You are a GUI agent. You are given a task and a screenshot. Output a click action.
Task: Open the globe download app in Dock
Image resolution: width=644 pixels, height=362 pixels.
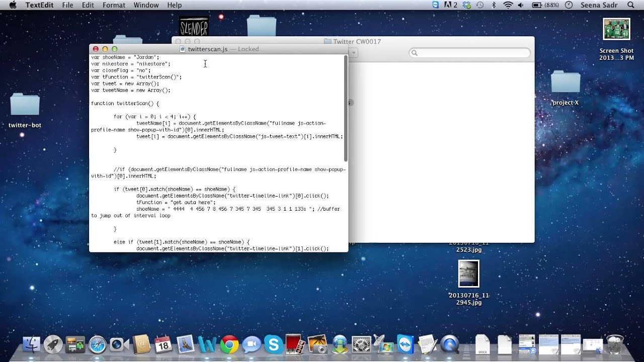pyautogui.click(x=340, y=344)
